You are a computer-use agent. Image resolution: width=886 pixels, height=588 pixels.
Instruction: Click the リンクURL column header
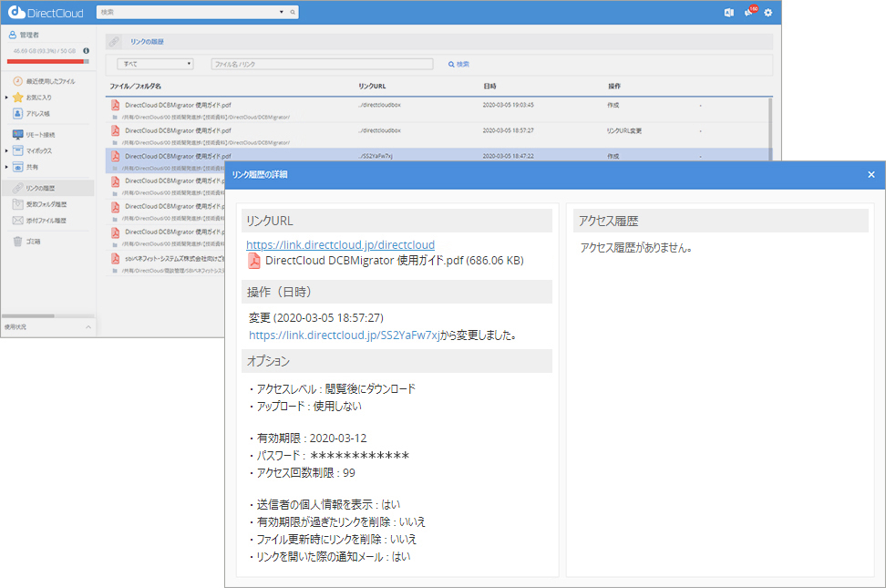coord(372,86)
